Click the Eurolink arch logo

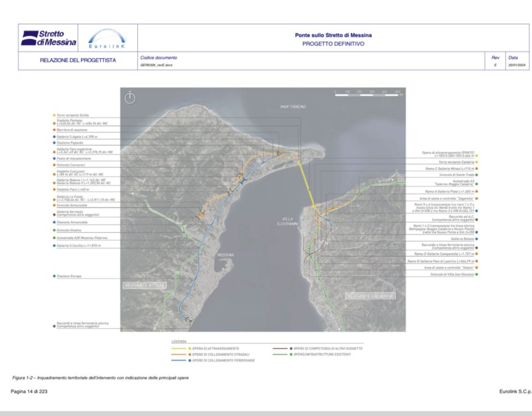tap(107, 39)
